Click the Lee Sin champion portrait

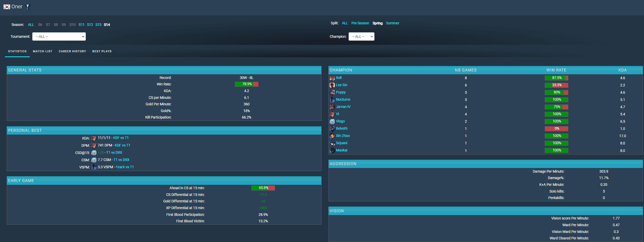point(332,85)
